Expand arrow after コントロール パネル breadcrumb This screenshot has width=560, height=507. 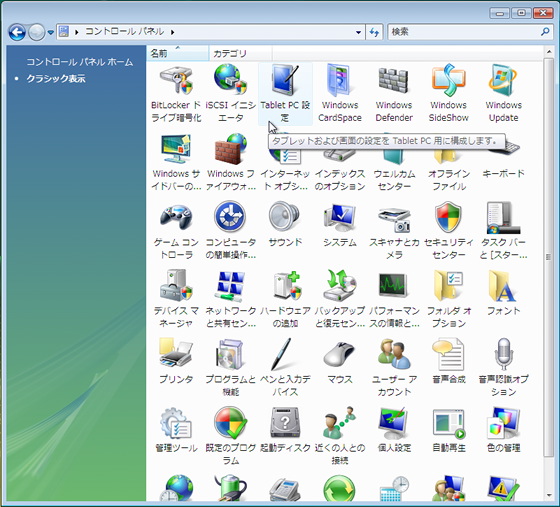click(172, 32)
